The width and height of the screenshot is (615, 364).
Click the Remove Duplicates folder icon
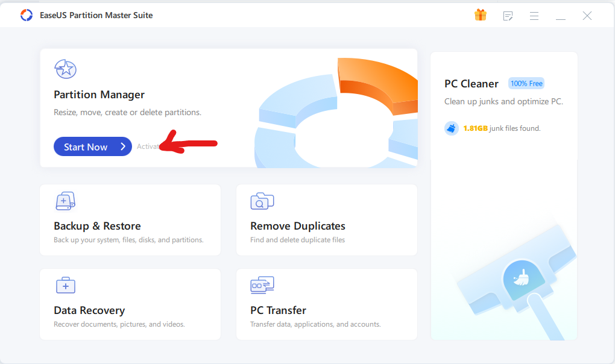[262, 201]
